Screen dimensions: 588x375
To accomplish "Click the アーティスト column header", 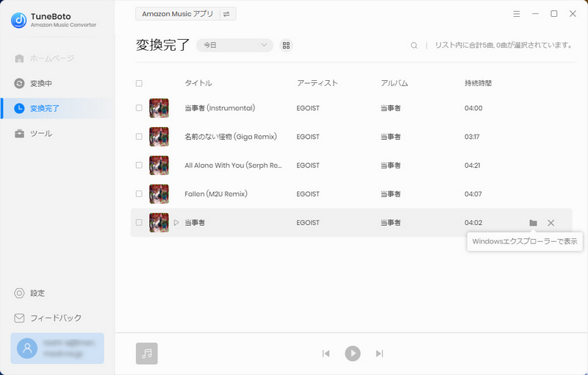I will pos(318,83).
